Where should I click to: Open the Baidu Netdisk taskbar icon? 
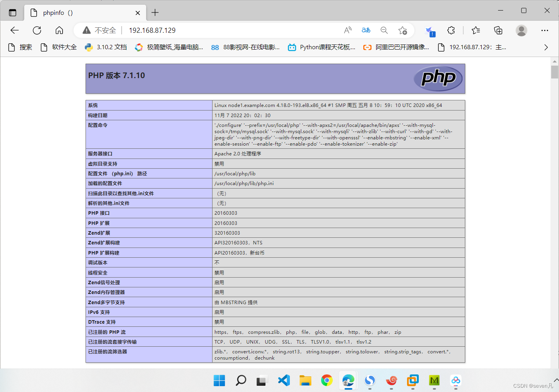coord(456,380)
